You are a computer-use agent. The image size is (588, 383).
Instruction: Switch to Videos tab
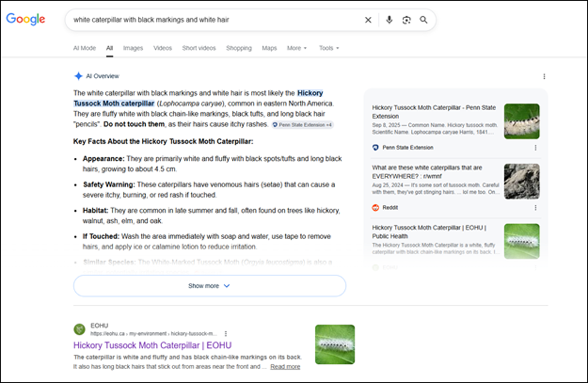162,48
